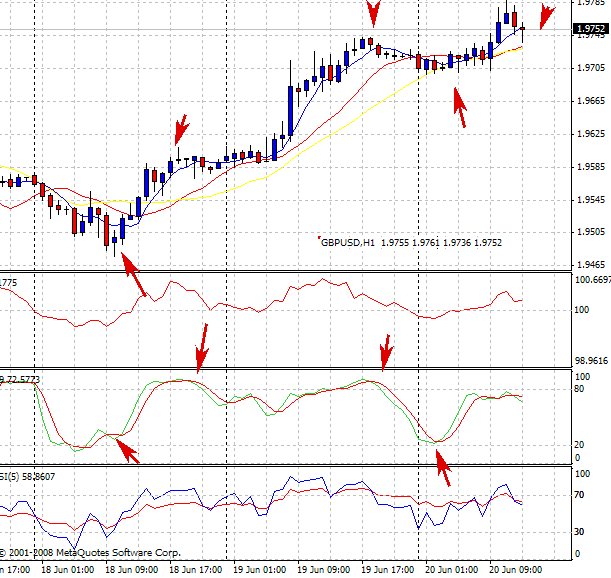Screen dimensions: 611x578
Task: Click the red arrow pointing at the 18 Jun 17:00 candle
Action: point(181,128)
